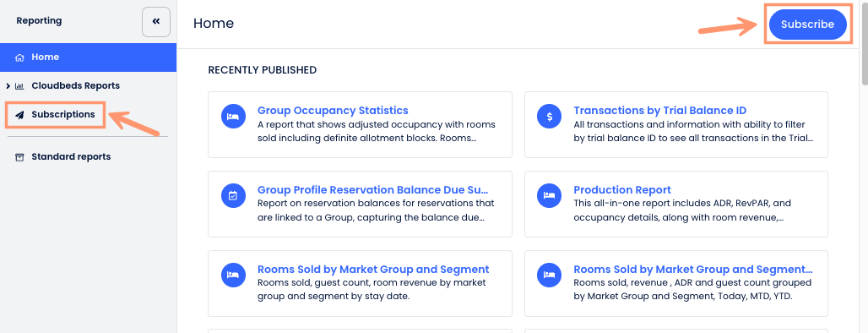868x333 pixels.
Task: Click the calendar-check icon beside Group Profile Reservation
Action: click(x=233, y=195)
